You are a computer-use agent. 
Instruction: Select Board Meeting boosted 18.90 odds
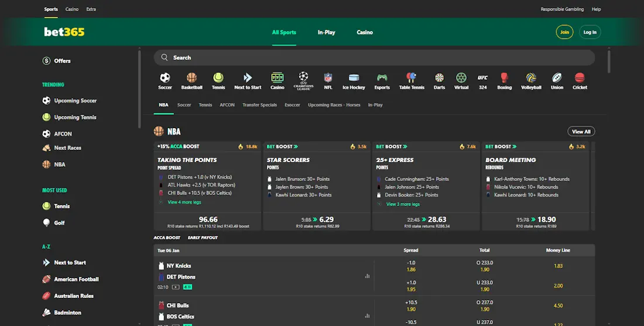tap(536, 222)
